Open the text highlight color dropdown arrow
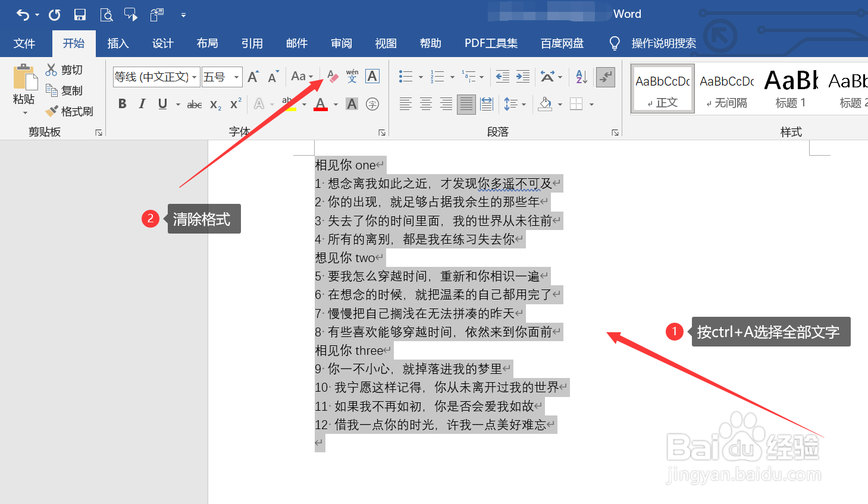 304,103
